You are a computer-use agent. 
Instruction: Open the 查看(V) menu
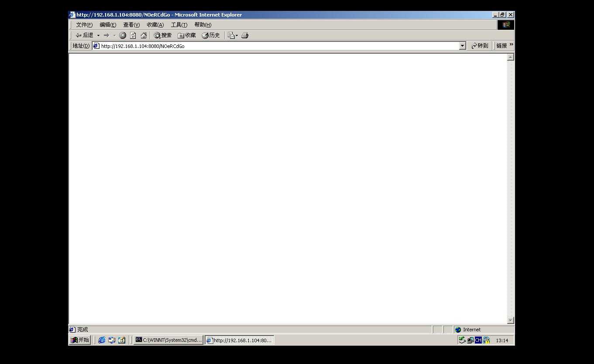click(131, 25)
